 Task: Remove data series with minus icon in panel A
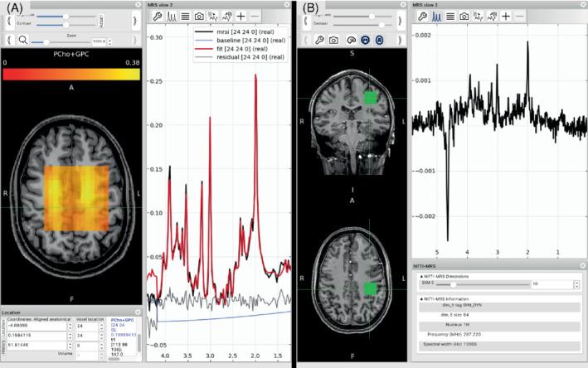tap(255, 17)
